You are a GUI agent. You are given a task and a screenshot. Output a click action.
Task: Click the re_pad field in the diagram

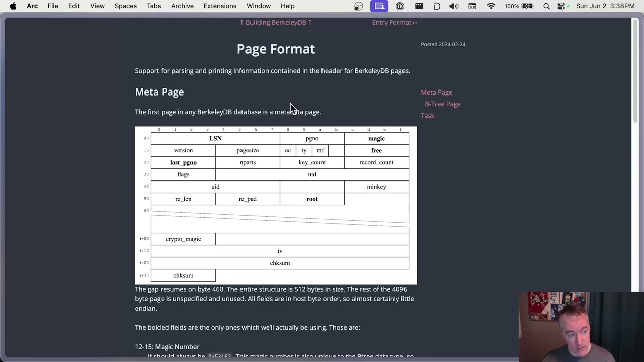point(248,199)
